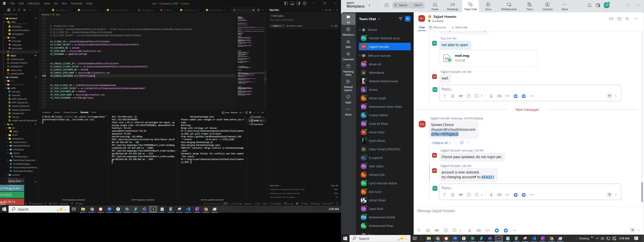Open claude-4-sonnet model dropdown

point(295,26)
